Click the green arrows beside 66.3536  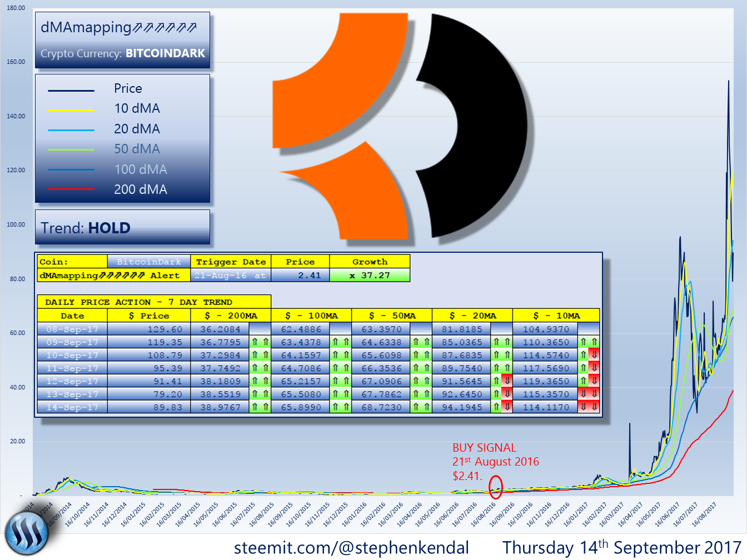pos(421,368)
